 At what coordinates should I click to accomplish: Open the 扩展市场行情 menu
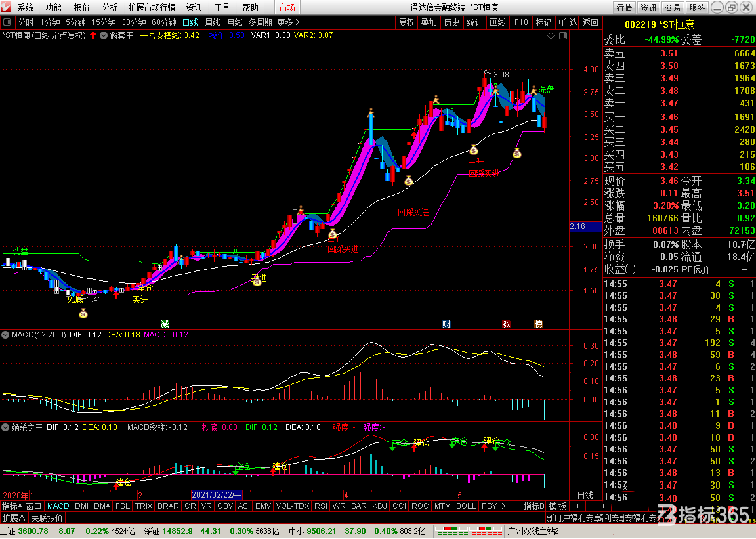(152, 7)
